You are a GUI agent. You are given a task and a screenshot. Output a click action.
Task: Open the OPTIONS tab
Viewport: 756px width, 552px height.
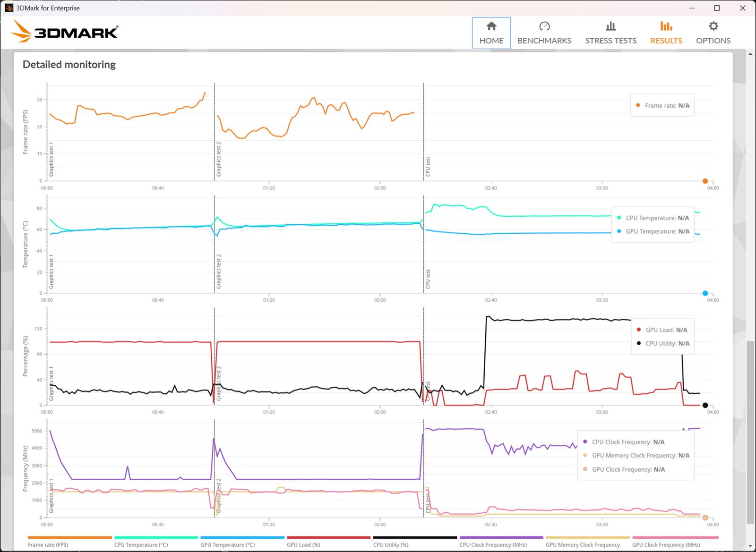[713, 33]
